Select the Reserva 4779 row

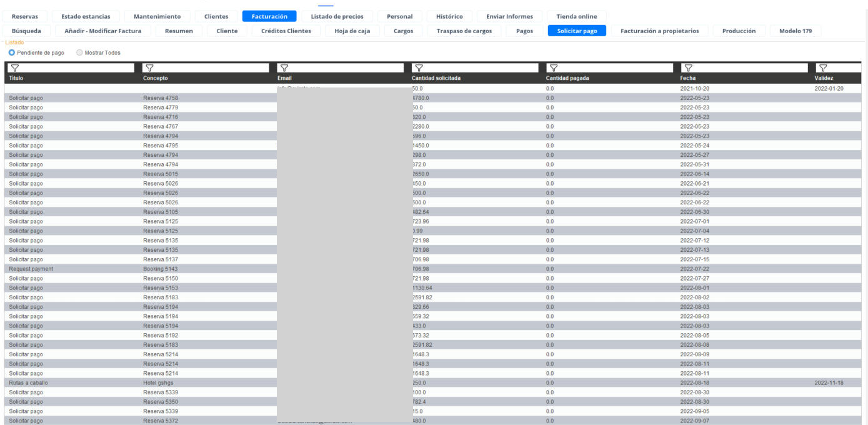[x=433, y=107]
